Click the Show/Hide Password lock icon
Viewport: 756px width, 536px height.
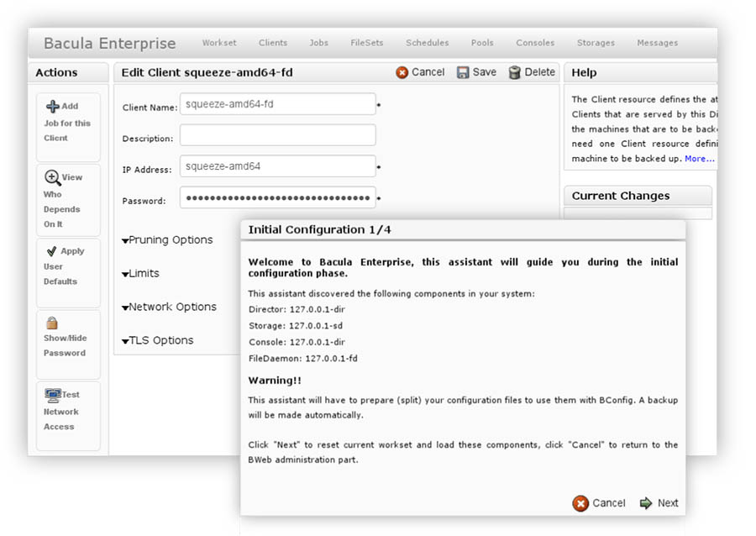click(x=52, y=323)
